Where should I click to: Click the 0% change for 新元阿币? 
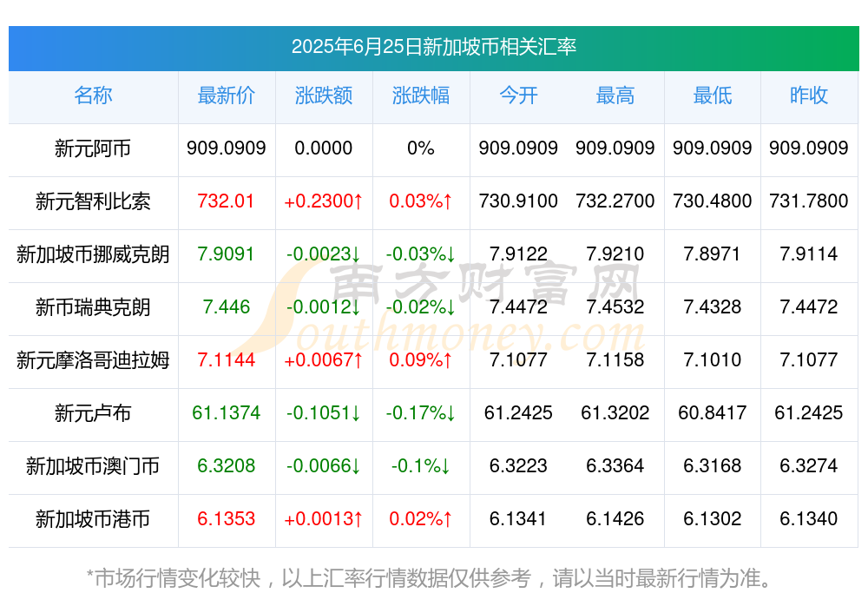(421, 148)
